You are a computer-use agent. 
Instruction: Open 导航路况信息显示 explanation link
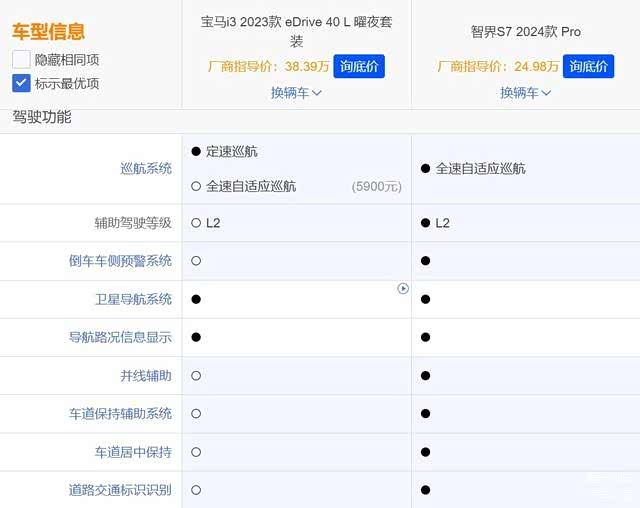coord(120,337)
